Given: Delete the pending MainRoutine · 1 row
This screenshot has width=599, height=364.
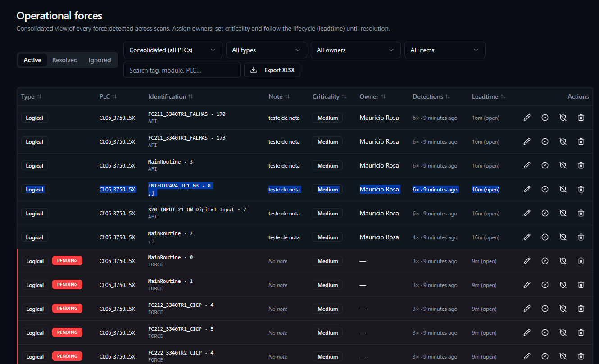Looking at the screenshot, I should (581, 285).
